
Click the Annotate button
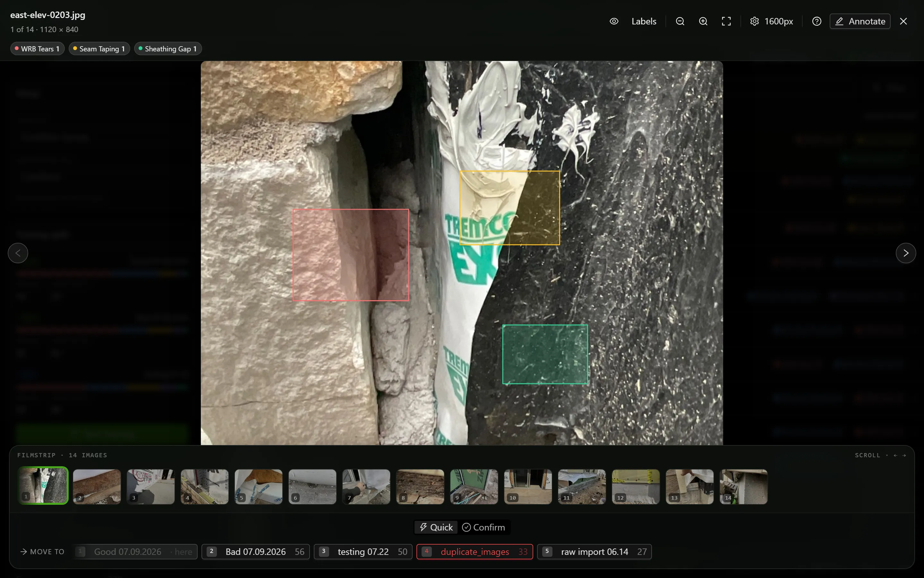click(860, 22)
